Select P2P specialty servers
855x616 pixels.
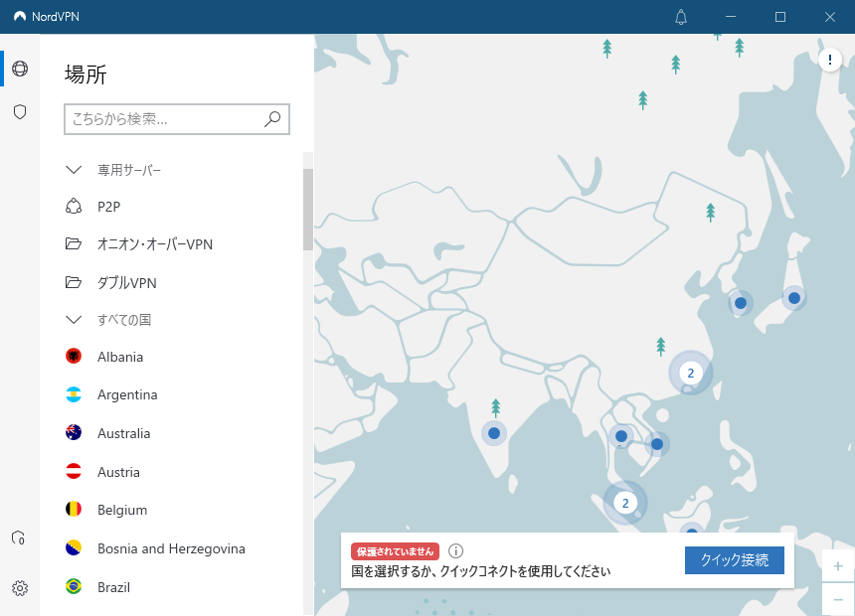[x=108, y=207]
